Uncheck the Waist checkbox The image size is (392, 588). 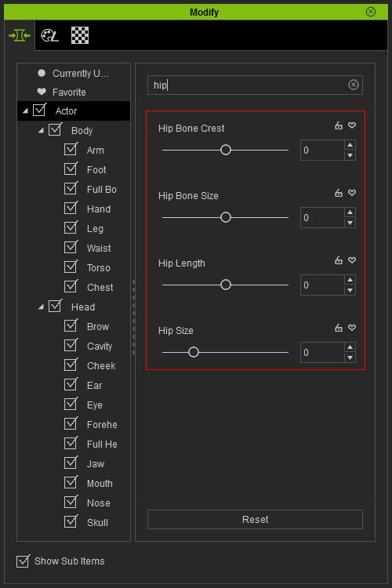(x=71, y=248)
